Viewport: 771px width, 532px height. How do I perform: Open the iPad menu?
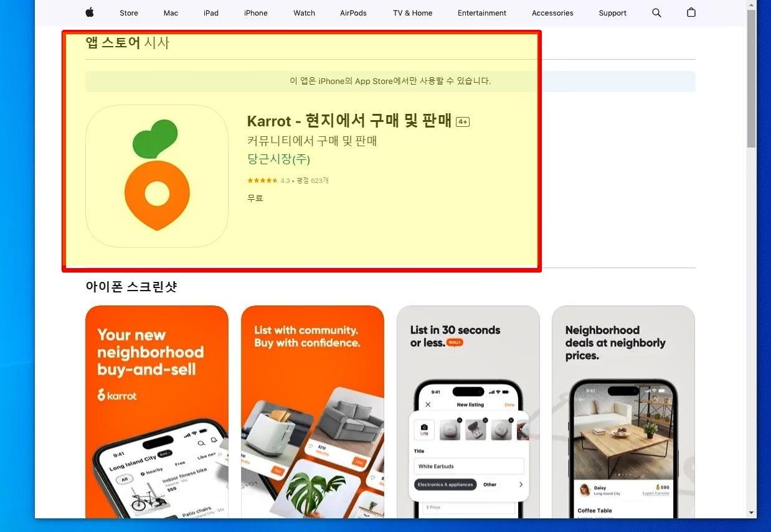211,13
